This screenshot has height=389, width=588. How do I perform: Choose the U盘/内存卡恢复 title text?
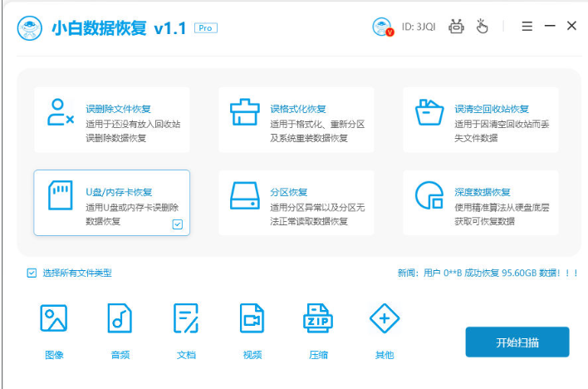(x=119, y=192)
